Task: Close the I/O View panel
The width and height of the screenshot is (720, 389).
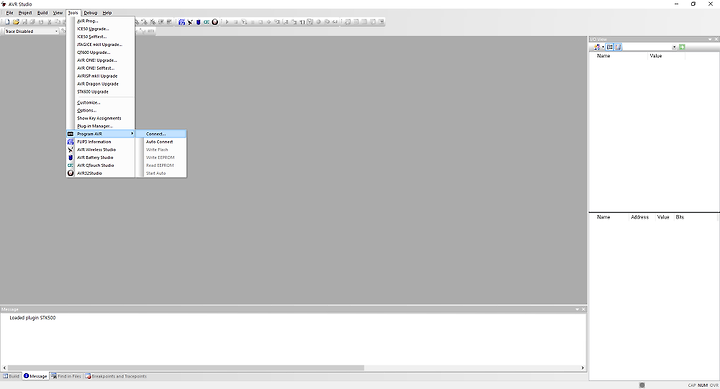Action: pos(716,39)
